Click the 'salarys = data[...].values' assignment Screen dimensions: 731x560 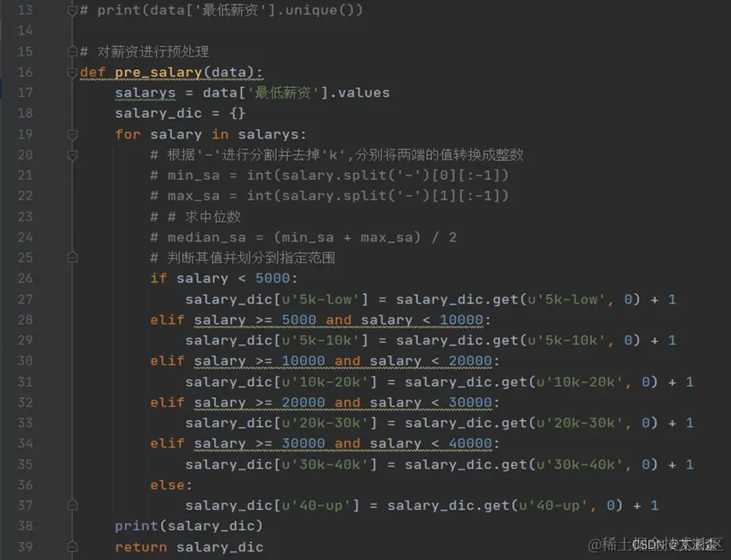coord(252,93)
